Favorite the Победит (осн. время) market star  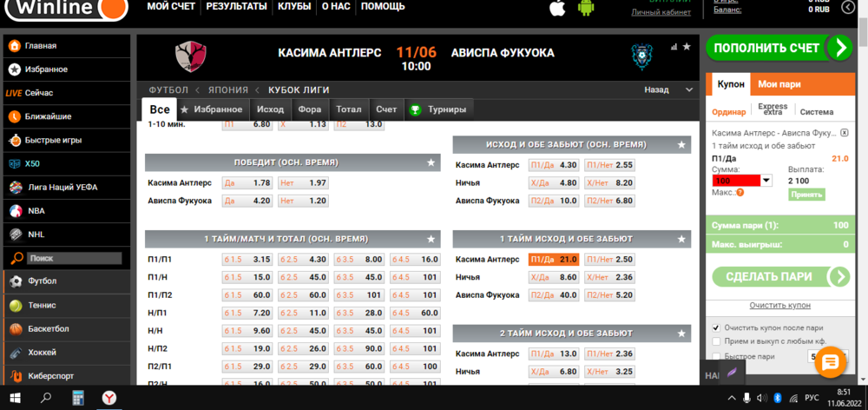tap(431, 162)
